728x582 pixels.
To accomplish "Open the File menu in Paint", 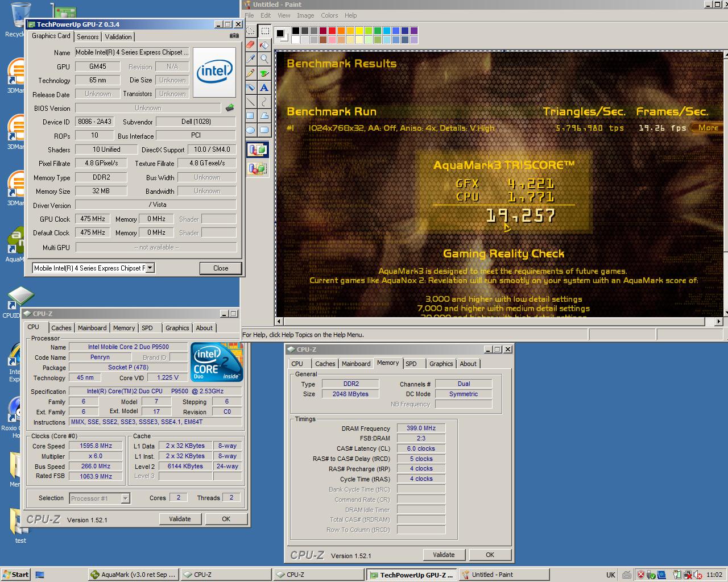I will 249,15.
